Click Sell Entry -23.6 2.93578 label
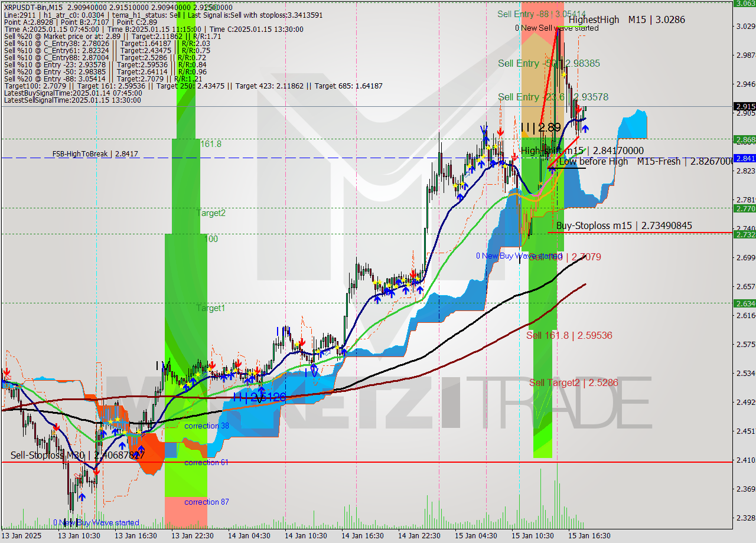 click(553, 97)
